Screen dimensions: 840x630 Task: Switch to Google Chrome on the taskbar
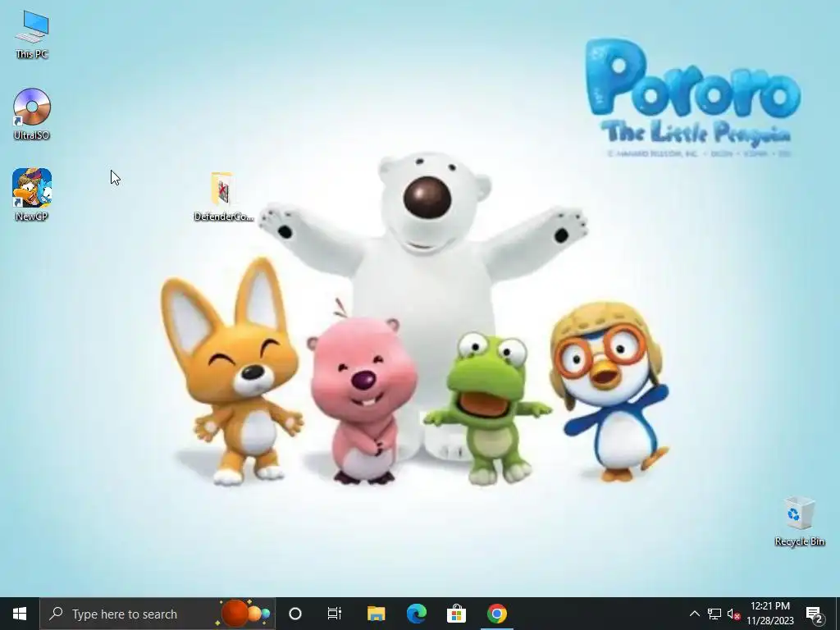click(x=496, y=614)
